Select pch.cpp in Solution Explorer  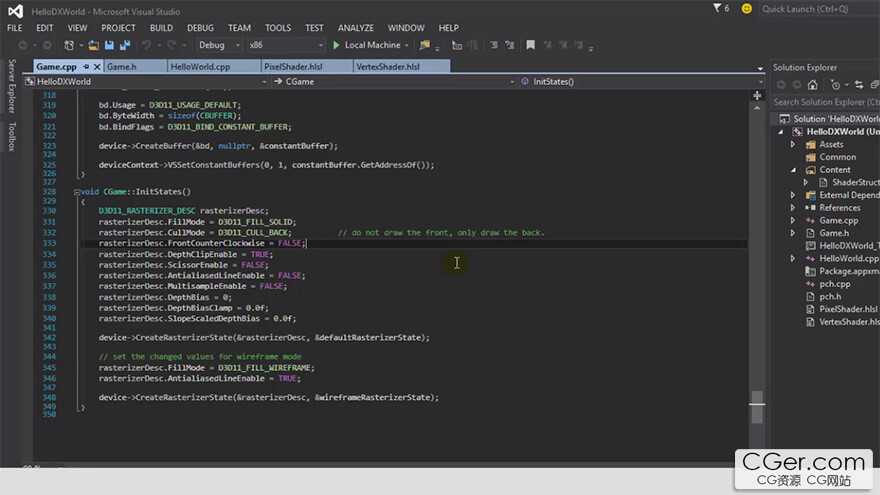coord(835,284)
